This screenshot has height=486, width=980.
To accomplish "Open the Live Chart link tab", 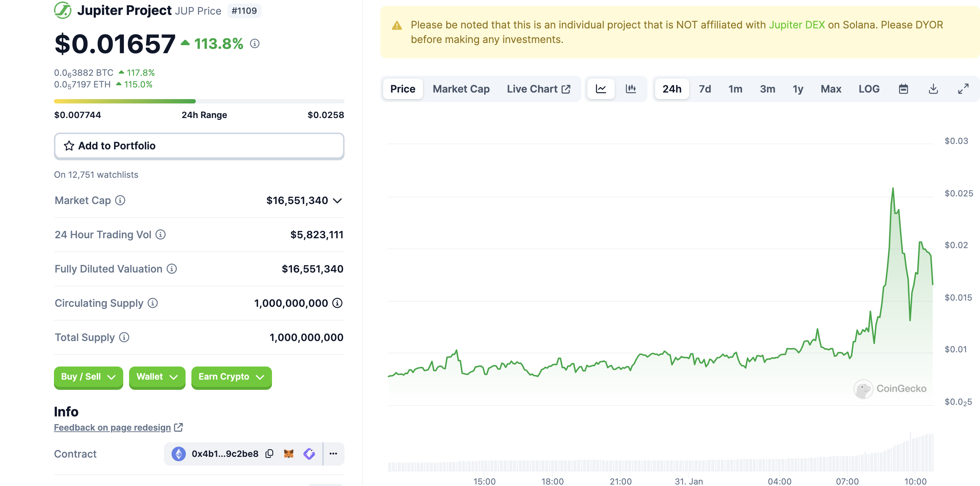I will point(539,89).
